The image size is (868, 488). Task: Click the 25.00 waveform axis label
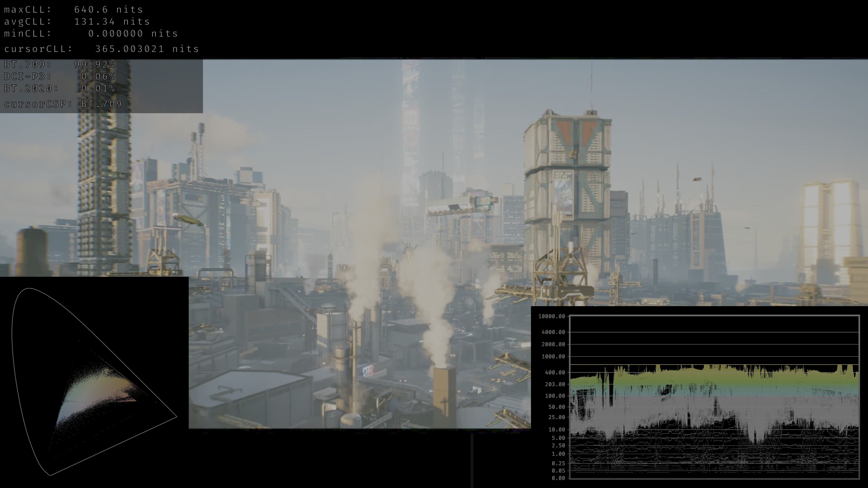[557, 417]
